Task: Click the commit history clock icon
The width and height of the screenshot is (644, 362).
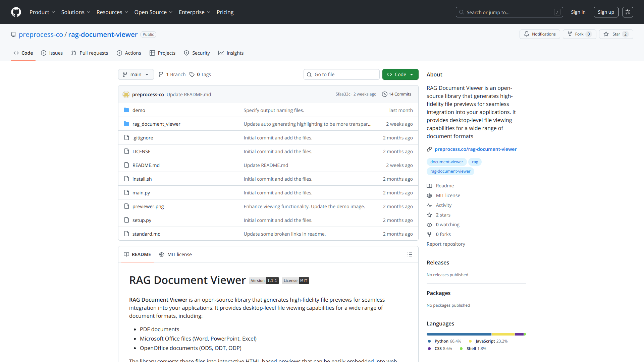Action: coord(384,94)
